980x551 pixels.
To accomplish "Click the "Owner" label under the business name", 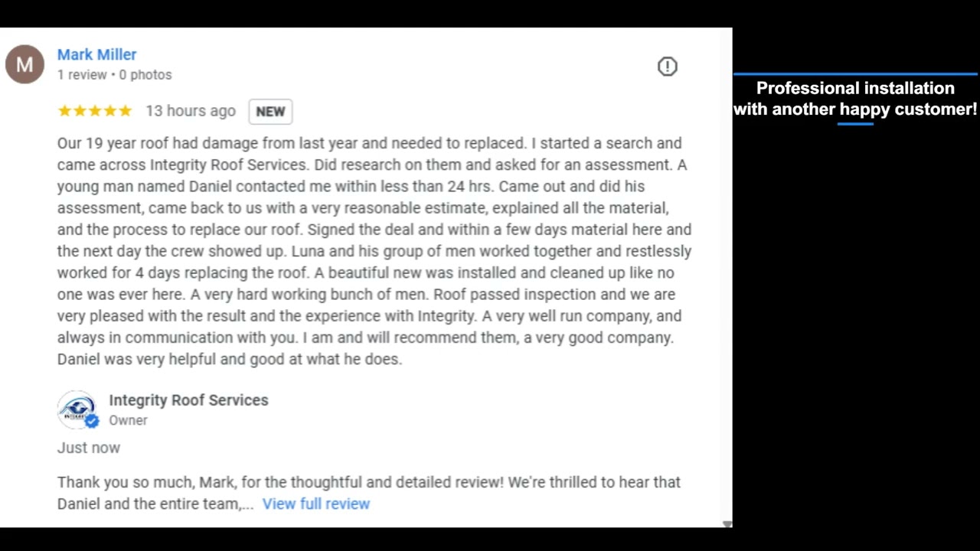I will point(128,420).
